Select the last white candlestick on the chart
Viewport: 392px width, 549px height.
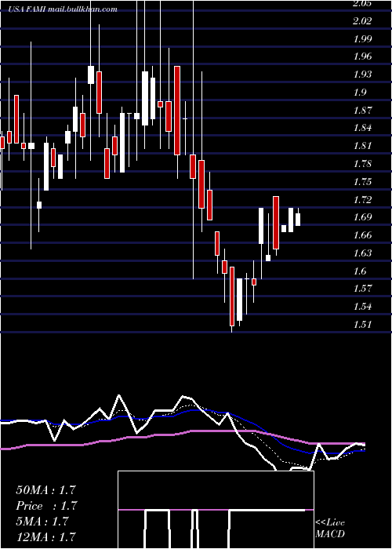[x=298, y=217]
